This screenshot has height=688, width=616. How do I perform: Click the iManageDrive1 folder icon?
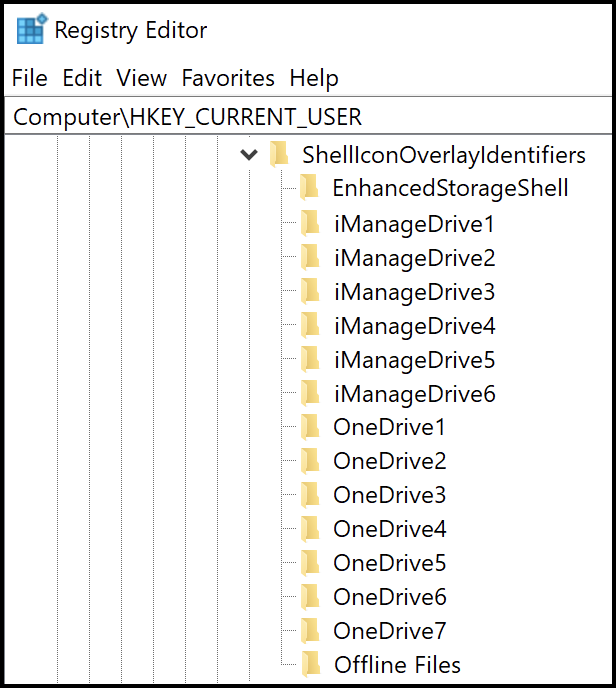311,224
